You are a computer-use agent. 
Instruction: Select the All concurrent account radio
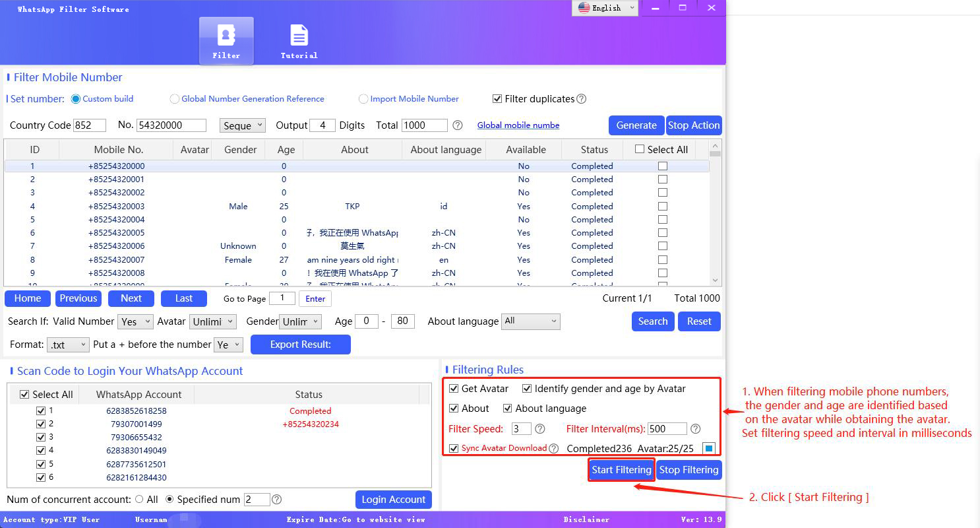(139, 500)
